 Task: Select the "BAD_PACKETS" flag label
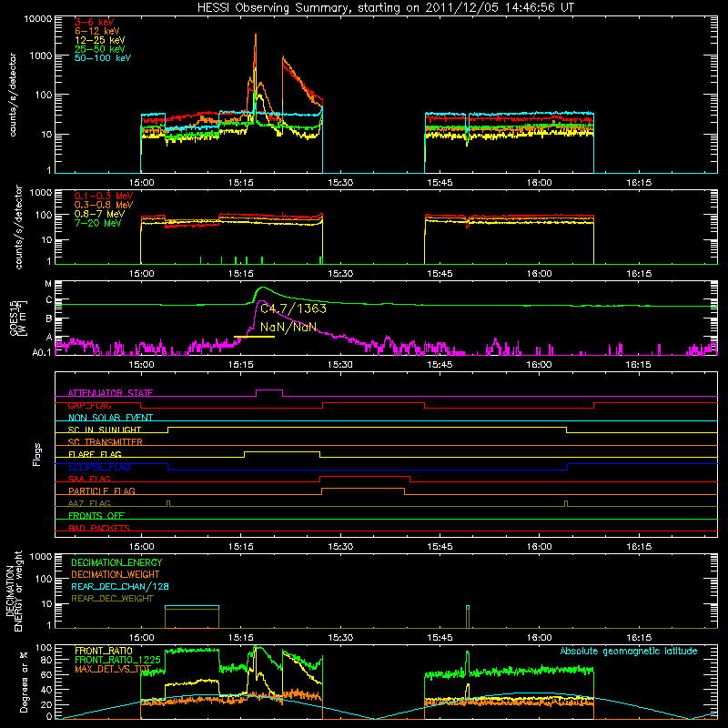click(99, 529)
